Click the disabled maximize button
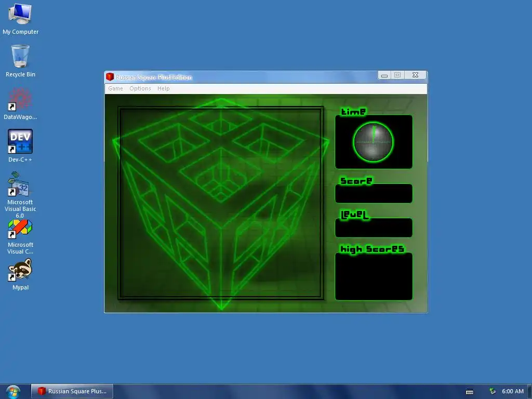The height and width of the screenshot is (399, 532). tap(397, 75)
